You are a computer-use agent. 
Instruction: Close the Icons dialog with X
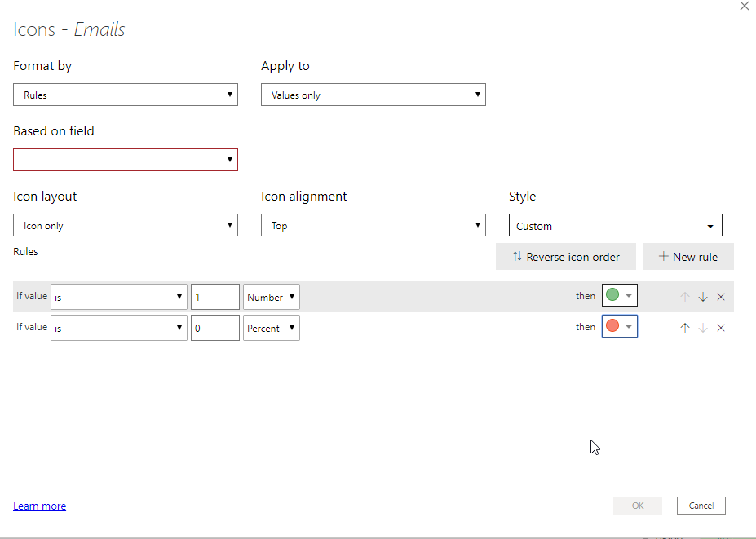pos(745,6)
